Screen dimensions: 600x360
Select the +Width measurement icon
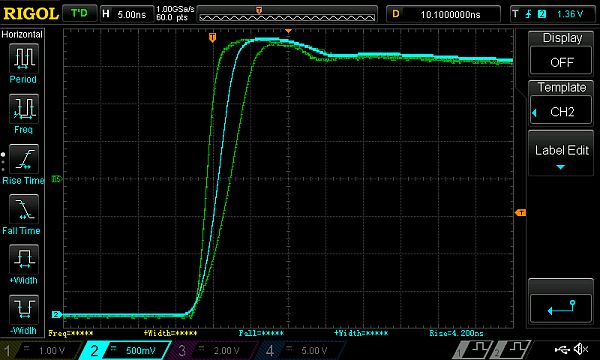click(24, 259)
